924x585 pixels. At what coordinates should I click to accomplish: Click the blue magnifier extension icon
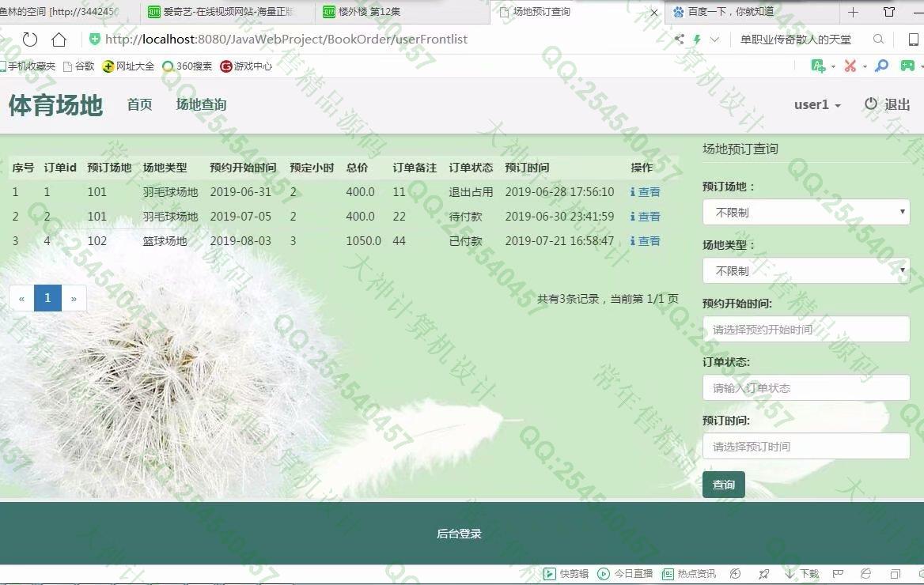[881, 66]
